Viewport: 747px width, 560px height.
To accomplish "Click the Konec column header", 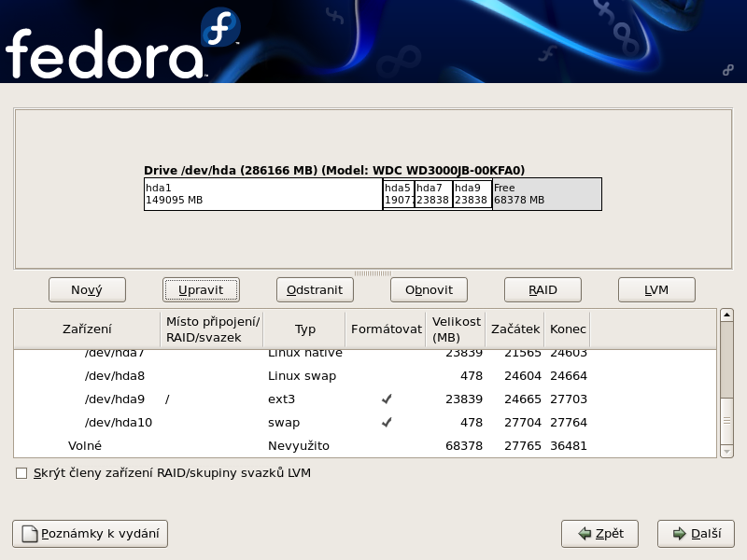I will [x=568, y=329].
